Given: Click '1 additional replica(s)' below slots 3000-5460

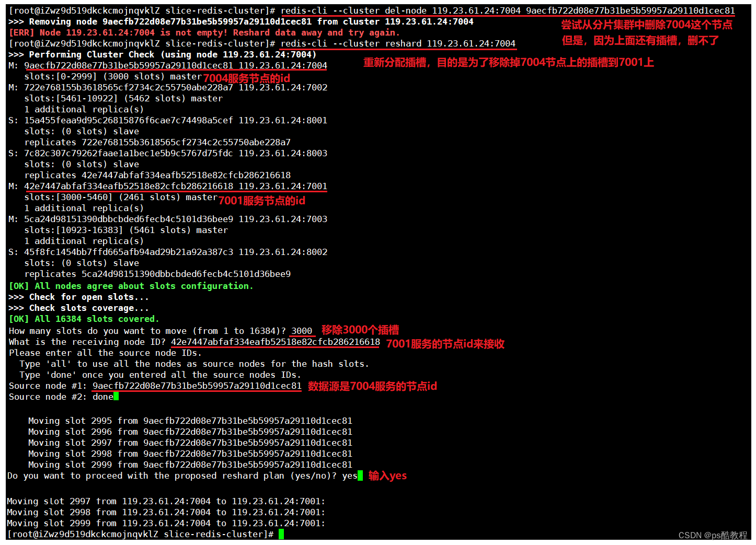Looking at the screenshot, I should 84,208.
